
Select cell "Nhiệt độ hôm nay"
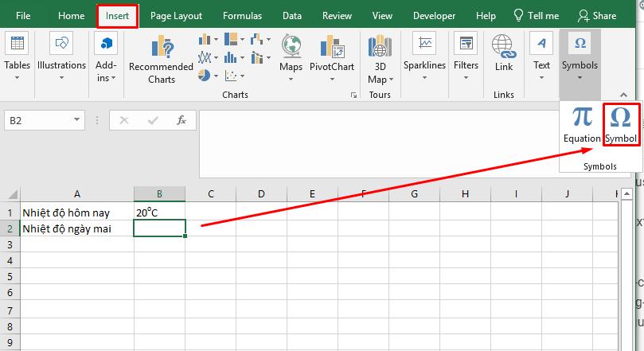[x=76, y=213]
